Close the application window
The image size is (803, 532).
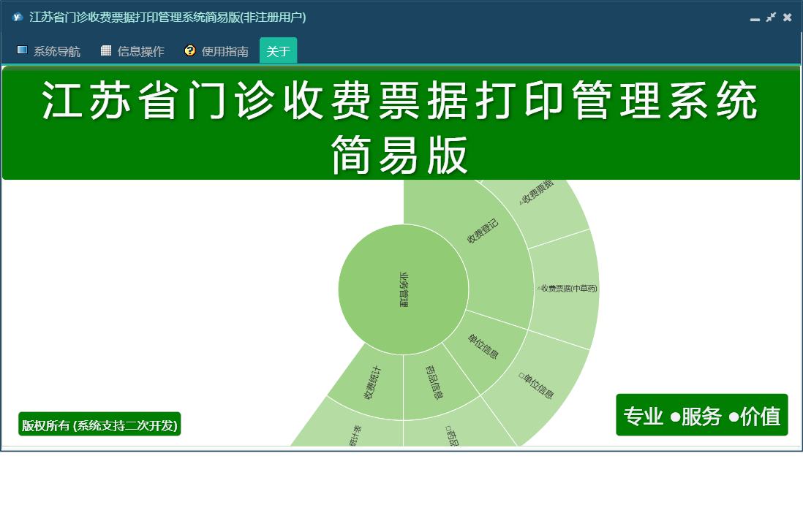[x=788, y=17]
